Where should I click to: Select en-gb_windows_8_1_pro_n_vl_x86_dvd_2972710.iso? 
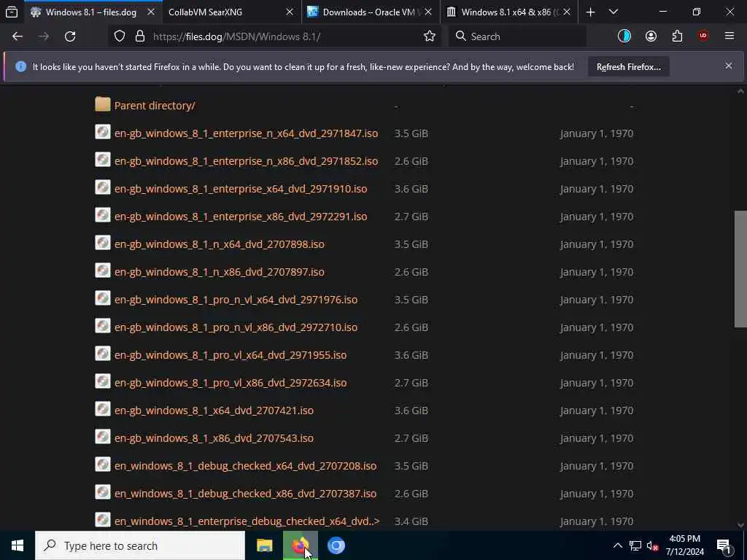pyautogui.click(x=236, y=327)
